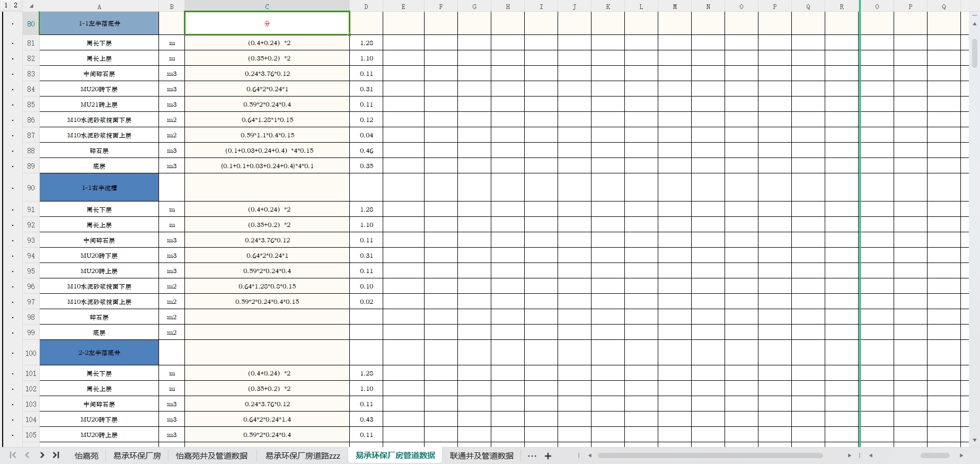Click 周长上层 in row 82
Image resolution: width=980 pixels, height=464 pixels.
99,58
